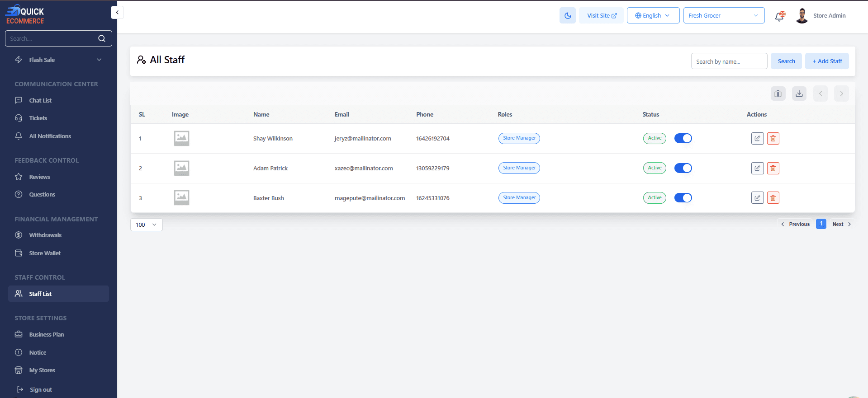
Task: Delete Adam Patrick's staff record
Action: [x=773, y=168]
